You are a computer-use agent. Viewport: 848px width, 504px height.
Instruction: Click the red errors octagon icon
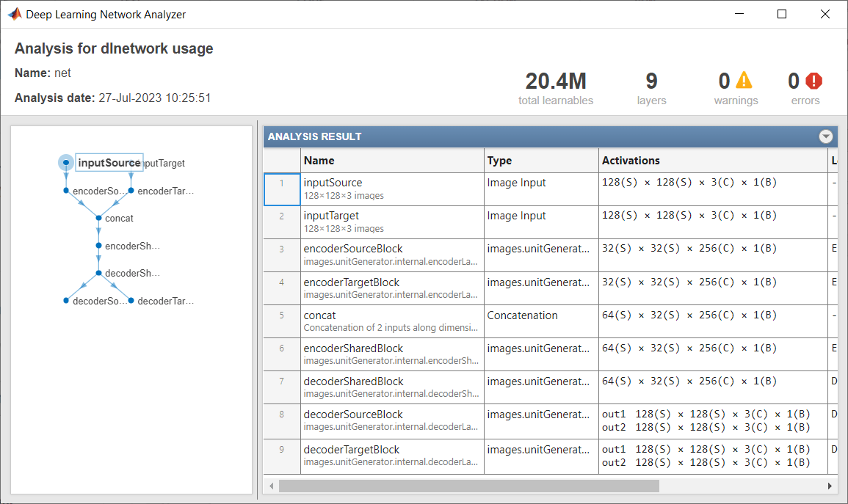(x=814, y=80)
